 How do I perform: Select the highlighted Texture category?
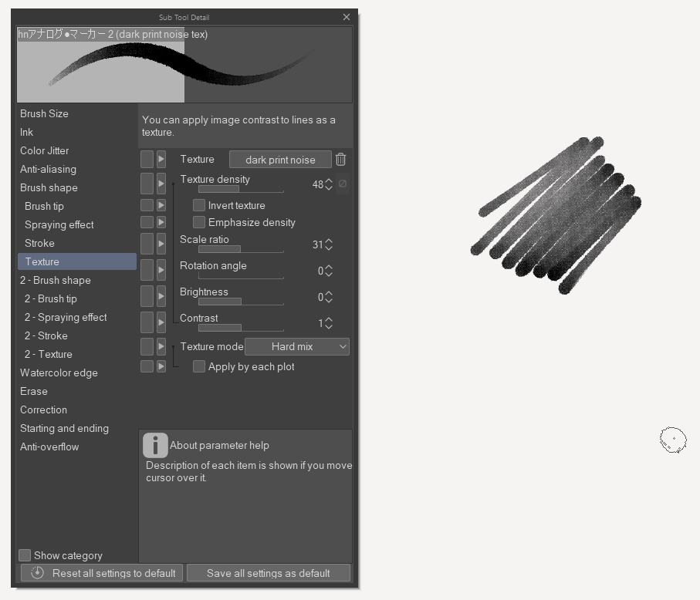pyautogui.click(x=76, y=261)
